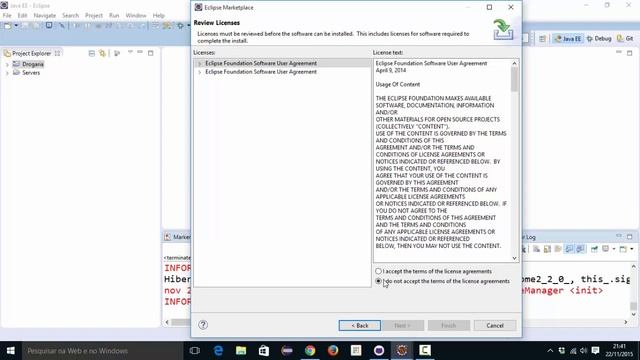This screenshot has width=640, height=360.
Task: Toggle Link with Editor in Project Explorer
Action: pyautogui.click(x=102, y=53)
